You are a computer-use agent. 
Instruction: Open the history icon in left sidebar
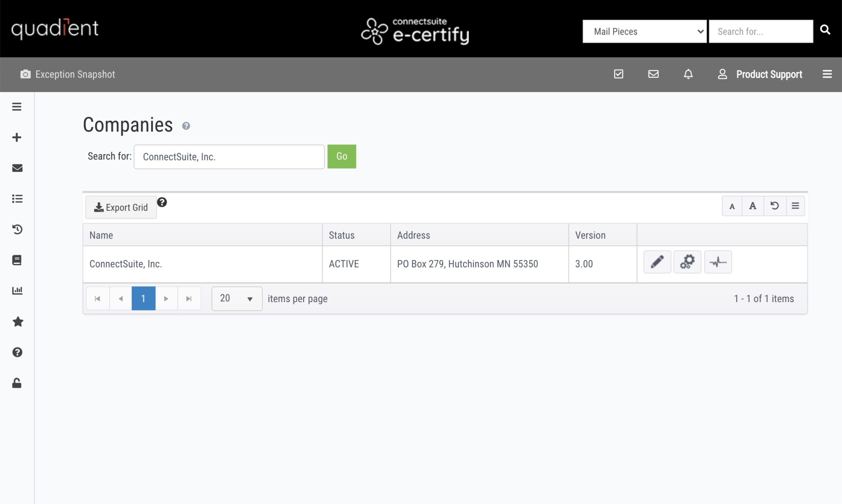17,229
